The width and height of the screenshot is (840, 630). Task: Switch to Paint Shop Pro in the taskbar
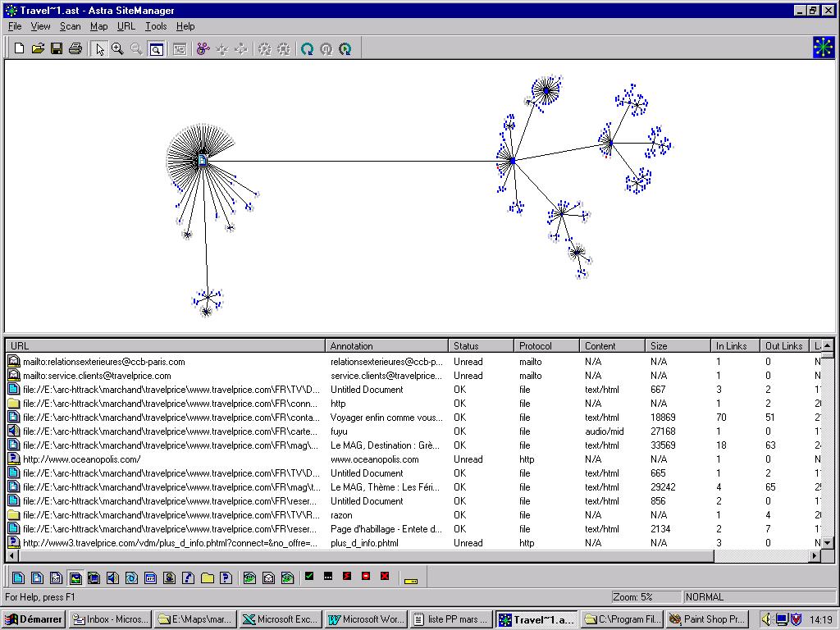[707, 619]
